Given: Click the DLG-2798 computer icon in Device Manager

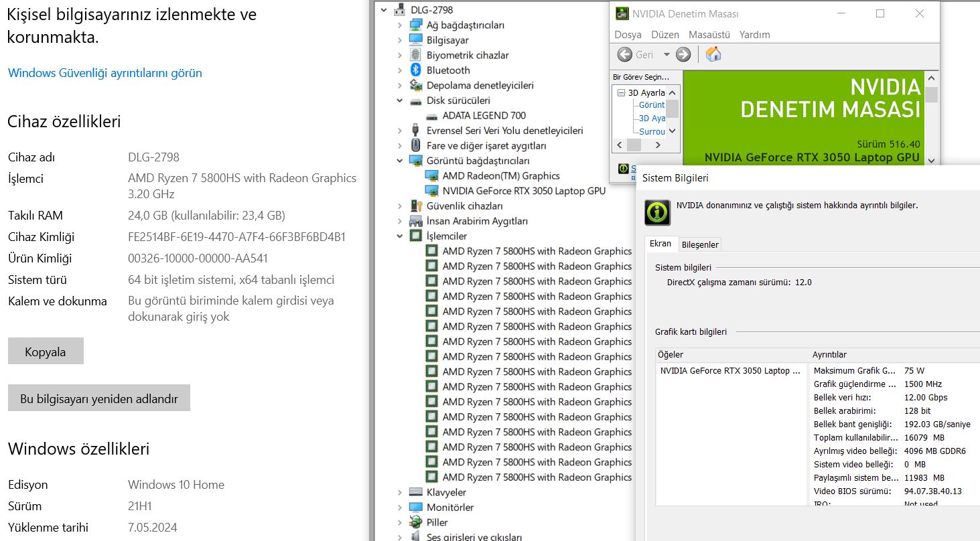Looking at the screenshot, I should 400,9.
